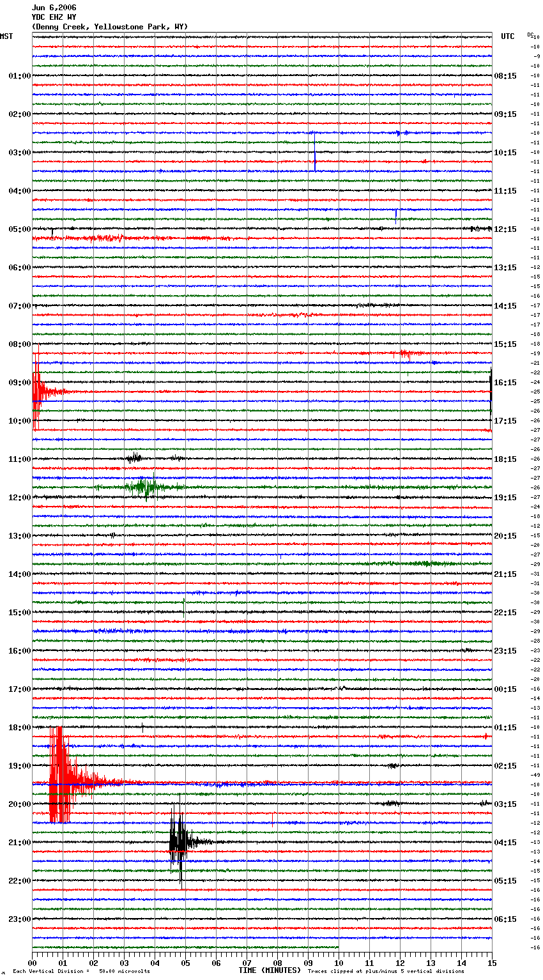Viewport: 543px width, 980px height.
Task: Click the 'TIME (MINUTES)' axis title
Action: pos(270,970)
